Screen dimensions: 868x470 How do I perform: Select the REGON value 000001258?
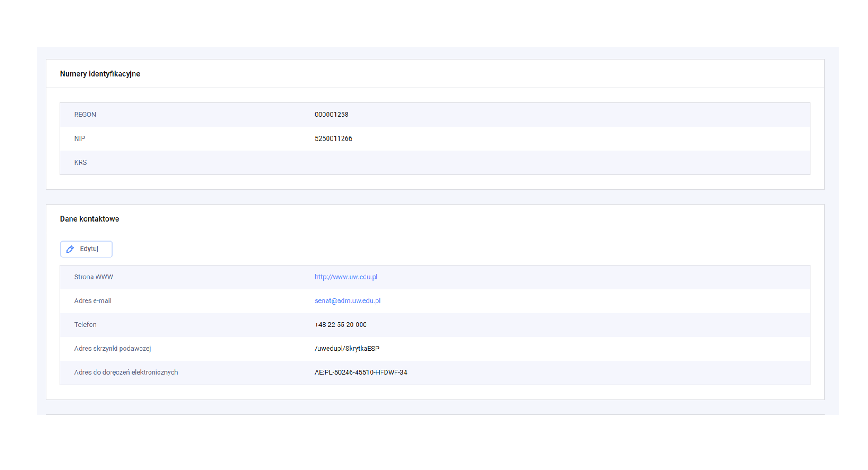coord(331,115)
